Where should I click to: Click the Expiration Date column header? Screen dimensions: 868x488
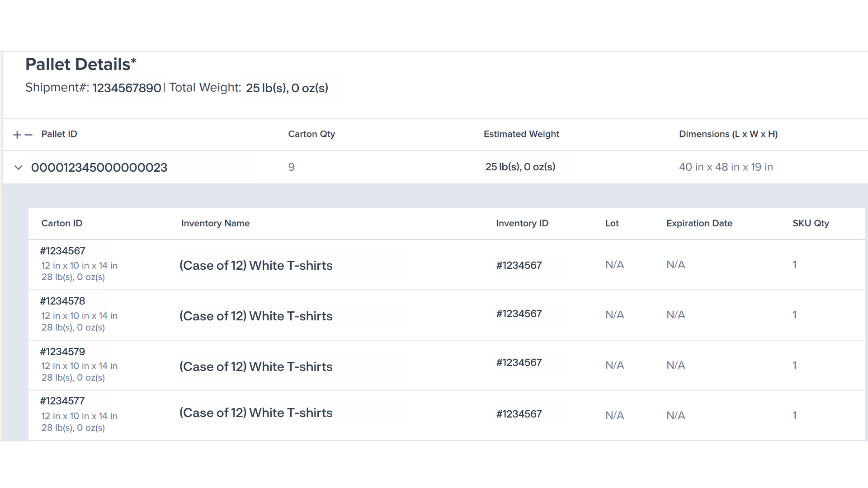coord(699,223)
